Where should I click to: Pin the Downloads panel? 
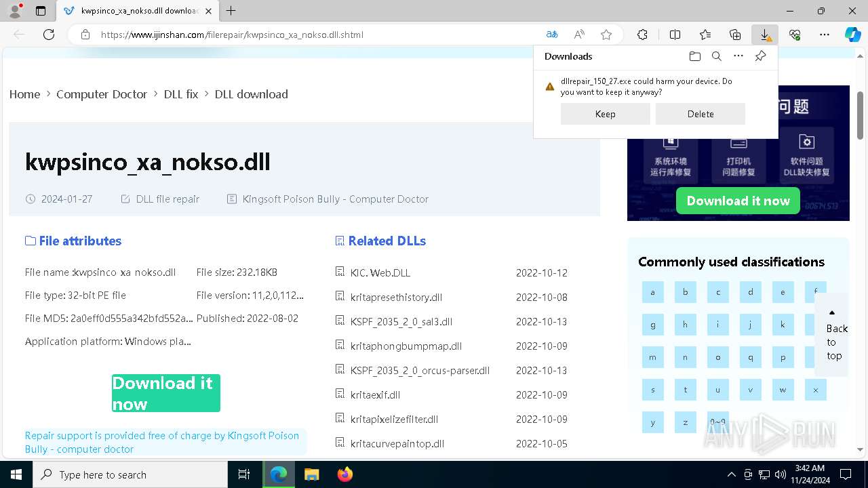[760, 56]
